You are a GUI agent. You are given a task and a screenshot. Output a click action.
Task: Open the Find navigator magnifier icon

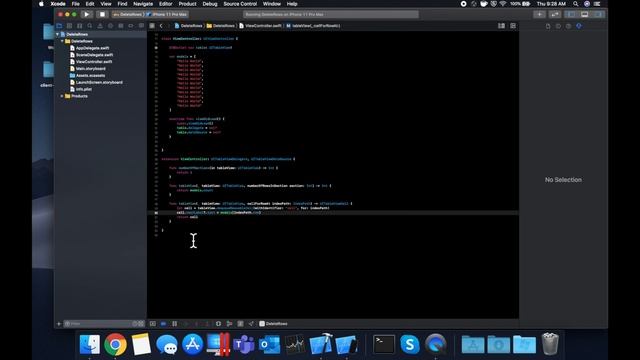(x=90, y=26)
